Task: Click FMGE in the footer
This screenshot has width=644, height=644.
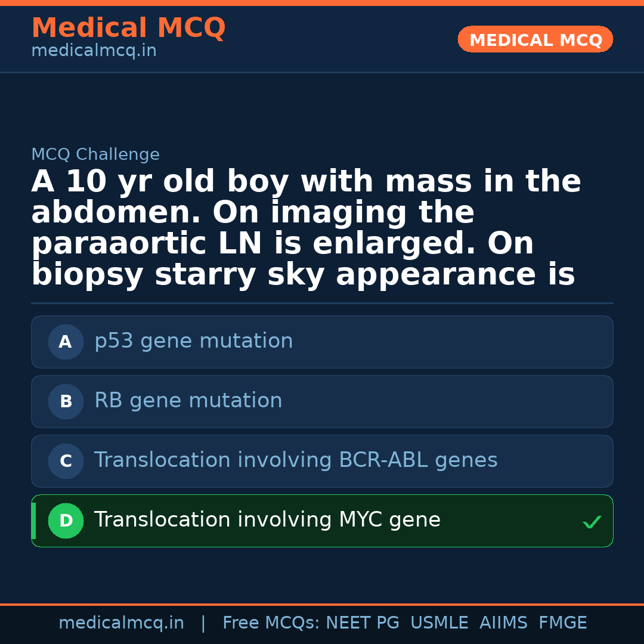Action: (562, 623)
